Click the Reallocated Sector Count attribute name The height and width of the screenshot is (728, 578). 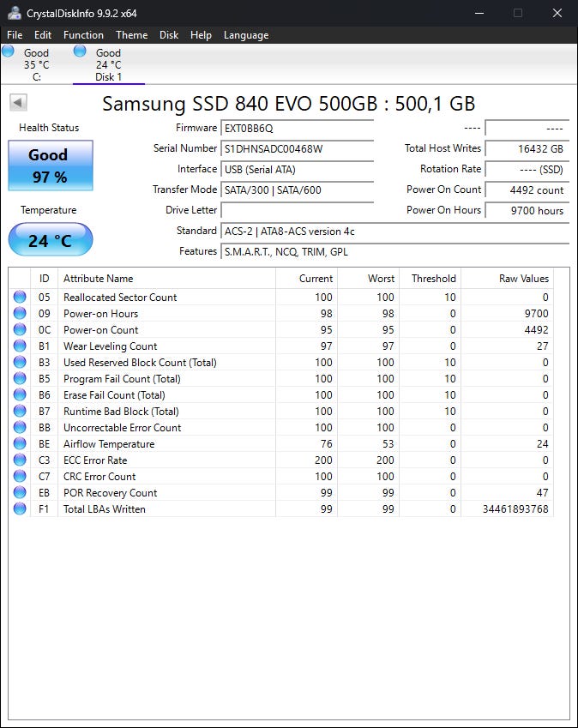pos(120,298)
